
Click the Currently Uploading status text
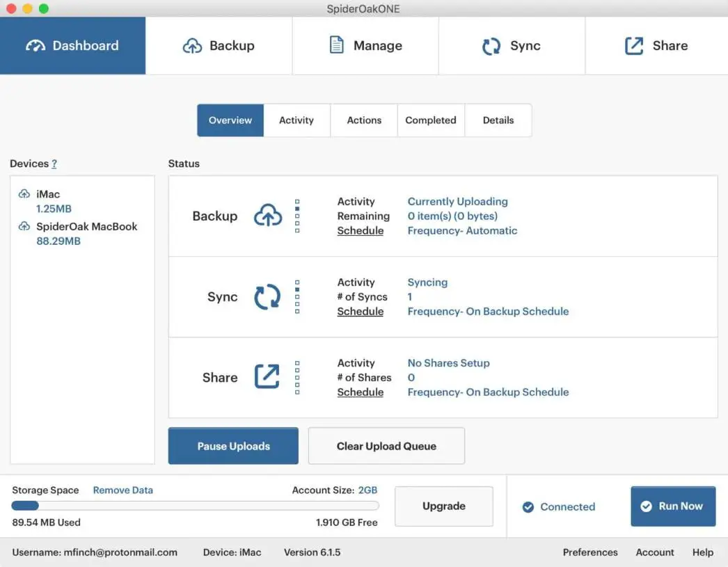[x=458, y=201]
